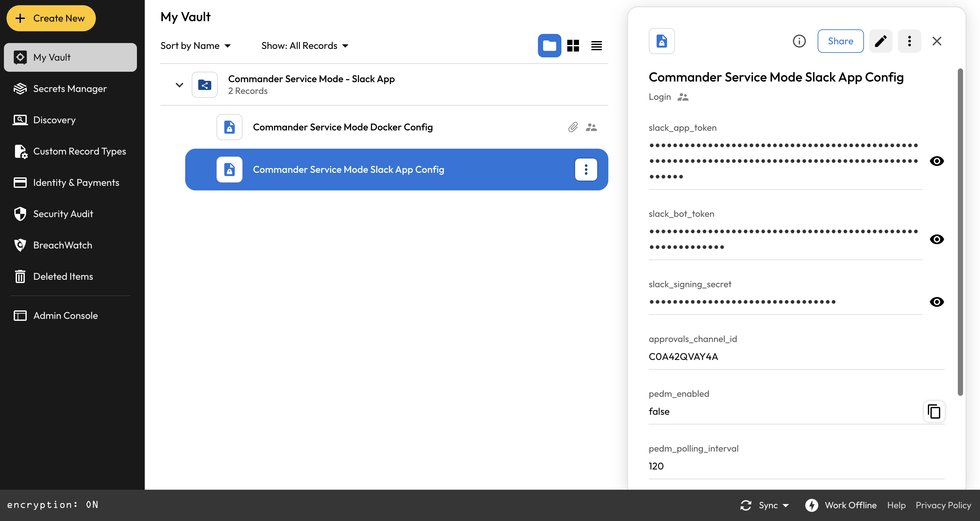Open the Sort by Name dropdown
This screenshot has width=980, height=521.
point(196,46)
